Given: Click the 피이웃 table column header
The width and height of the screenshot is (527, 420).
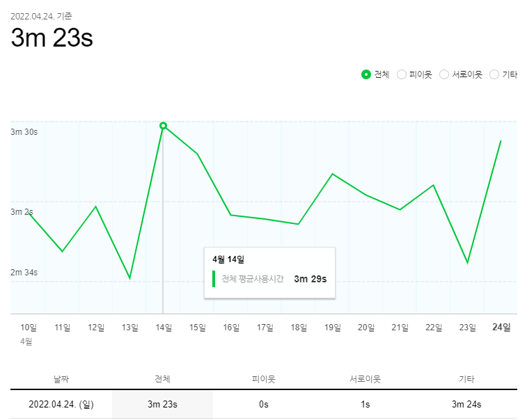Looking at the screenshot, I should (x=264, y=379).
